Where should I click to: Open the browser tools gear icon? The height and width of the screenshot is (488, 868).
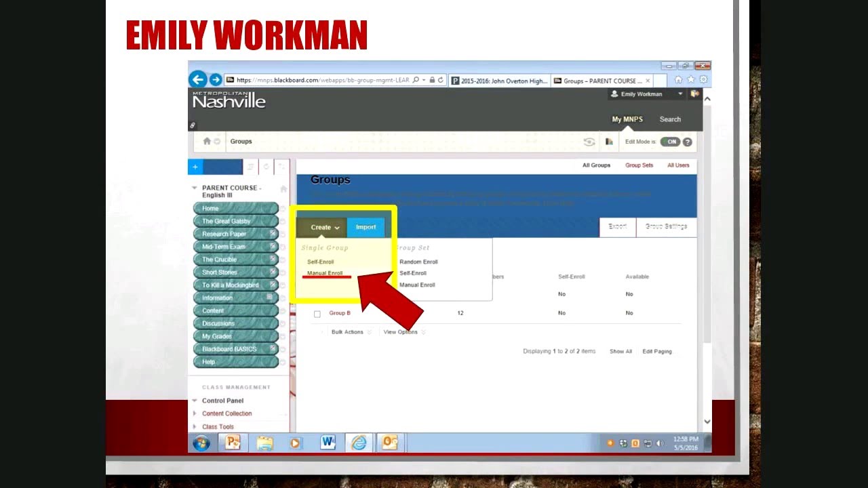[703, 80]
